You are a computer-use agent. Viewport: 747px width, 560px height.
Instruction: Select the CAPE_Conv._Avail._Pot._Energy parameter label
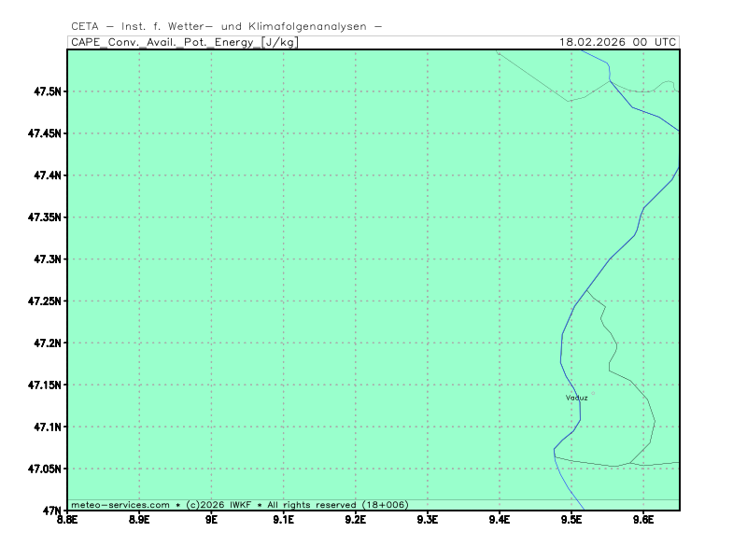point(184,42)
